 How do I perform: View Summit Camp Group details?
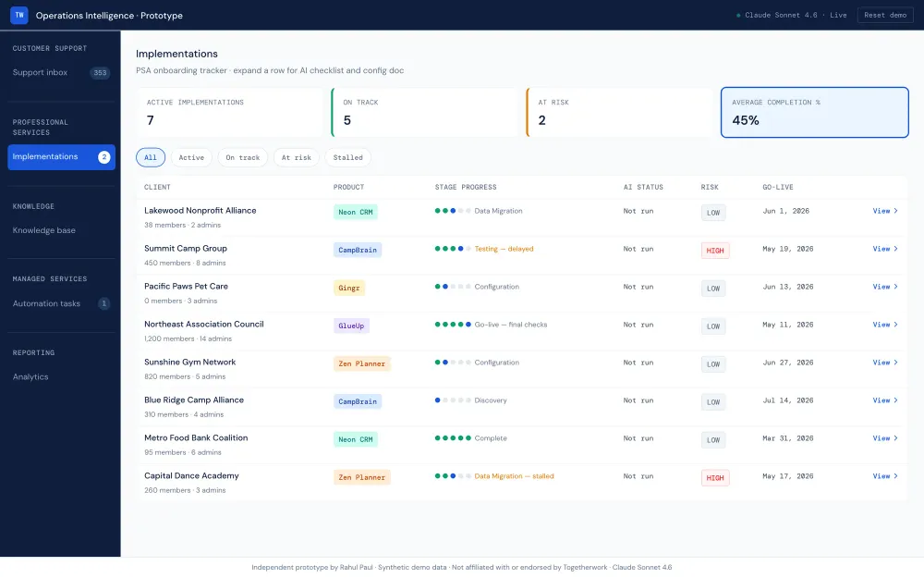click(x=885, y=249)
